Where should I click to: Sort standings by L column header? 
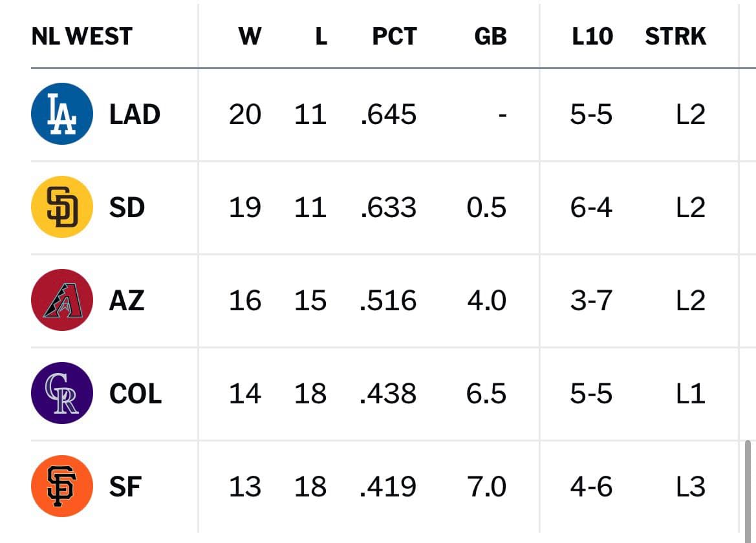click(x=321, y=36)
